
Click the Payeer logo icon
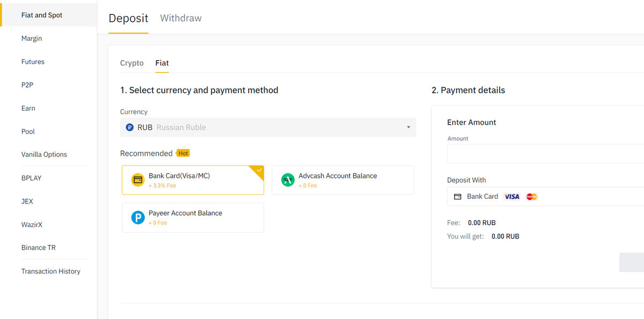138,218
